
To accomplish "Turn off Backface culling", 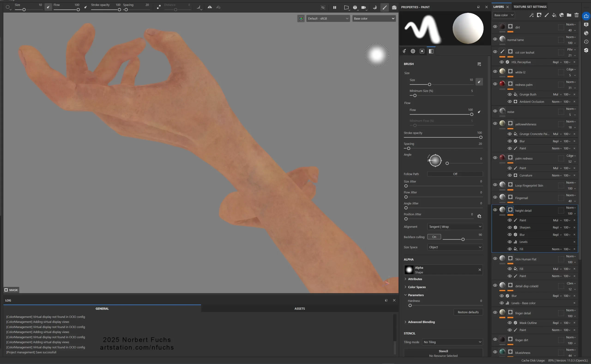I will pos(434,237).
